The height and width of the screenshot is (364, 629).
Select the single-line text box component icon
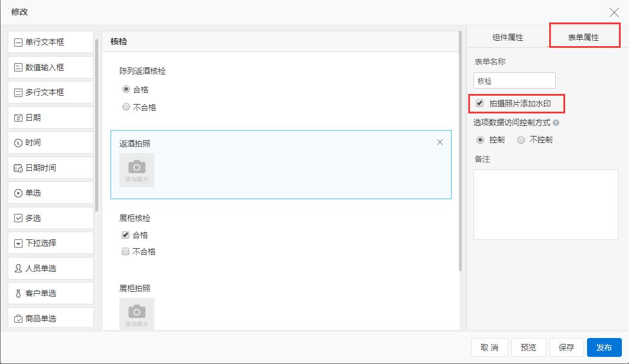click(x=18, y=43)
